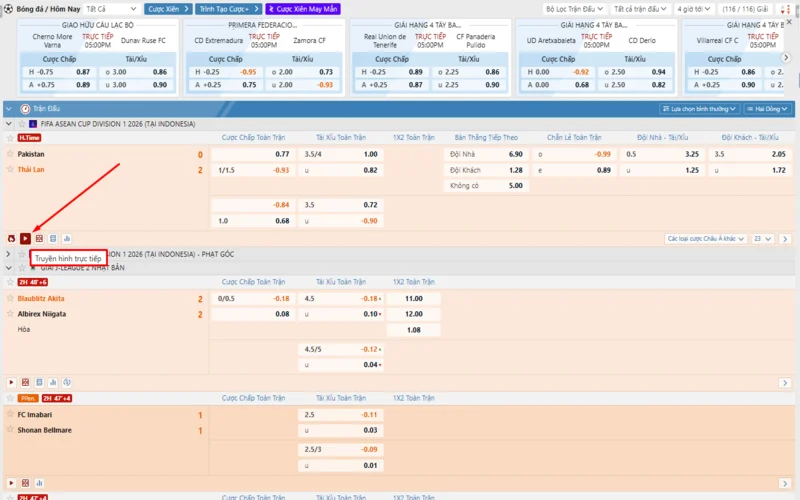The width and height of the screenshot is (800, 500).
Task: Star the Albirex Niigata team
Action: [10, 313]
